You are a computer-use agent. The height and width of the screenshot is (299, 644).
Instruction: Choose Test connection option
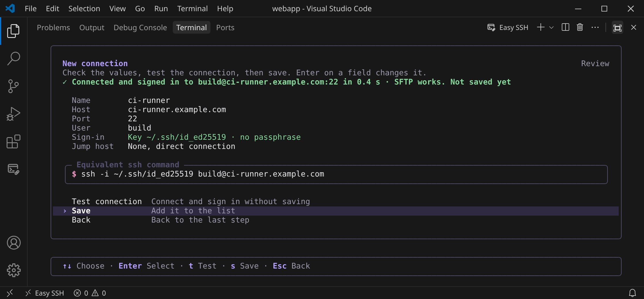336,202
